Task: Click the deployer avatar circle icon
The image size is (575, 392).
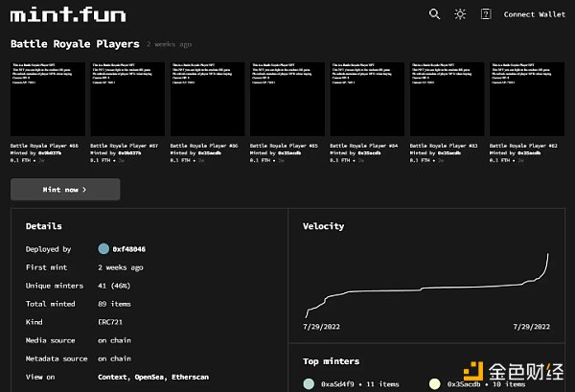Action: (103, 249)
